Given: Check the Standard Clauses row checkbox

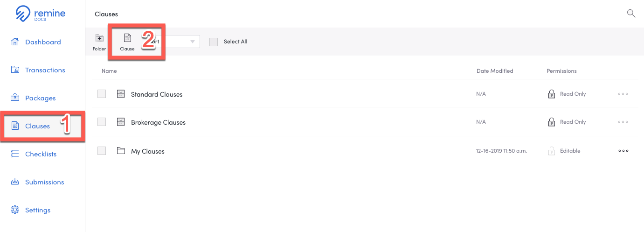Looking at the screenshot, I should (102, 94).
